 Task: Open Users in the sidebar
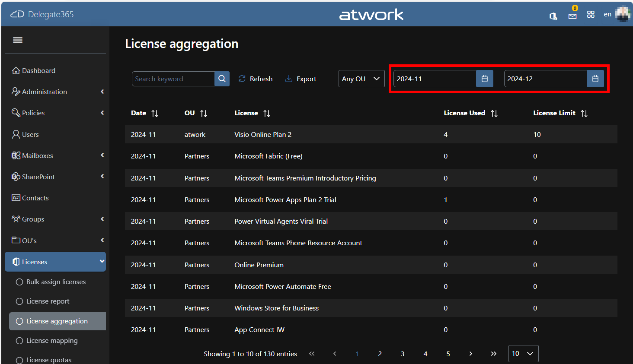pos(30,135)
